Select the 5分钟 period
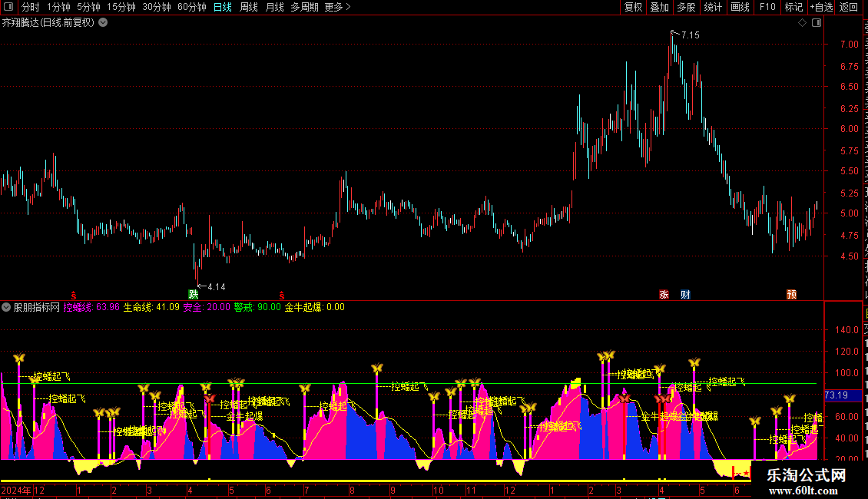The image size is (868, 499). click(x=88, y=7)
